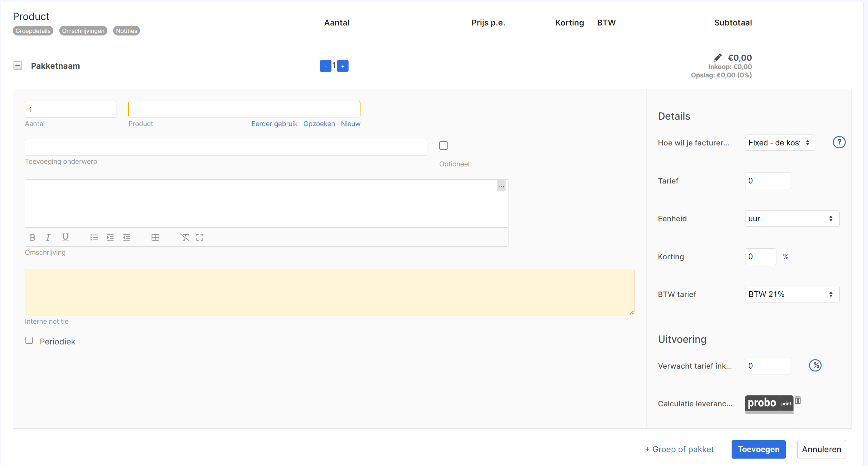
Task: Click the resize handle of Interne notitie
Action: tap(631, 313)
